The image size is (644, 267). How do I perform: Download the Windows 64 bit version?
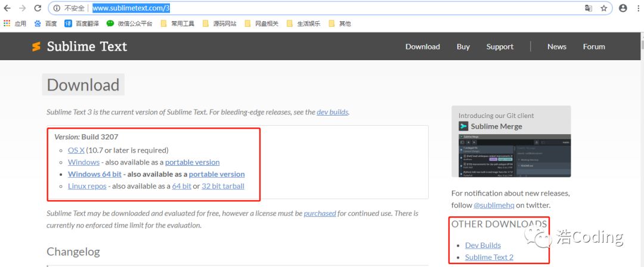pyautogui.click(x=95, y=174)
